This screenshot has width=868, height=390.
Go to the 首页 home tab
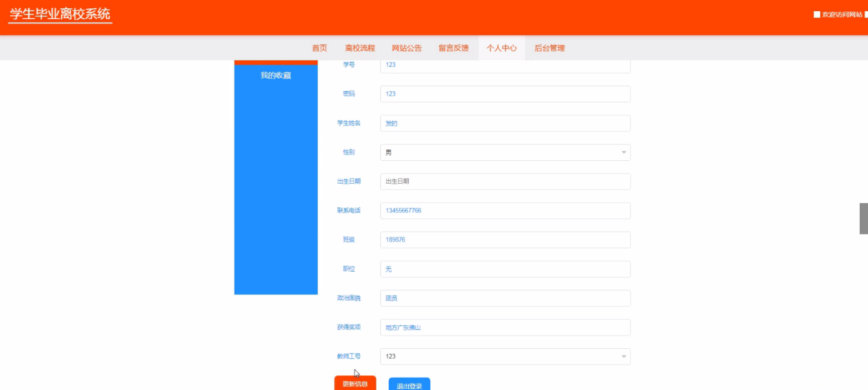pyautogui.click(x=319, y=48)
